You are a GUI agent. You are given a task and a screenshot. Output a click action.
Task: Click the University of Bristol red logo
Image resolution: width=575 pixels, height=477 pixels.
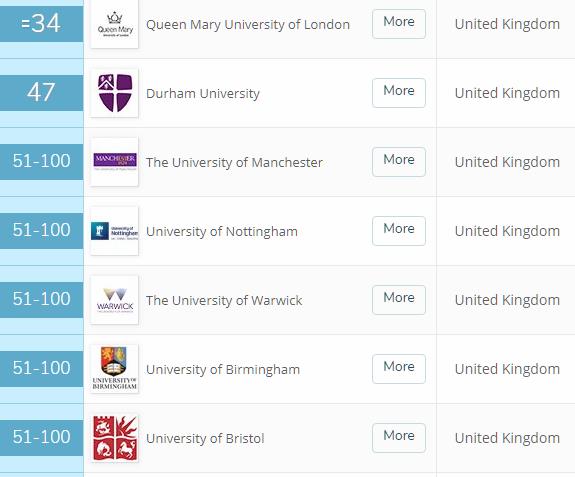114,438
